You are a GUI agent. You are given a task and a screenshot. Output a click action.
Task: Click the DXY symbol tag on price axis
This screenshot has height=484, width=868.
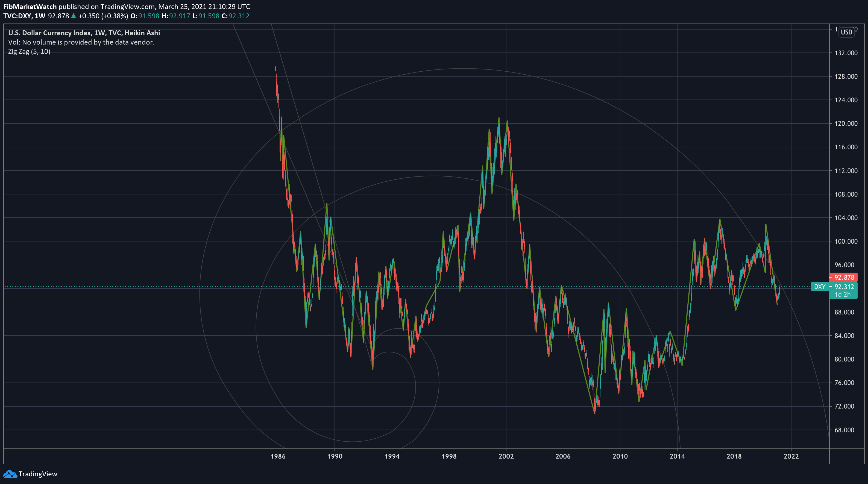(820, 287)
